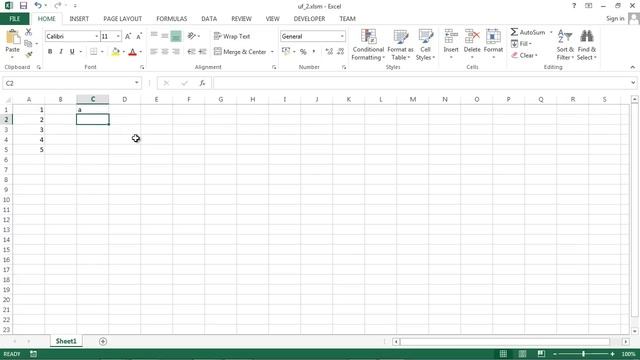Select the Sheet1 worksheet tab
Viewport: 640px width, 360px height.
(66, 341)
